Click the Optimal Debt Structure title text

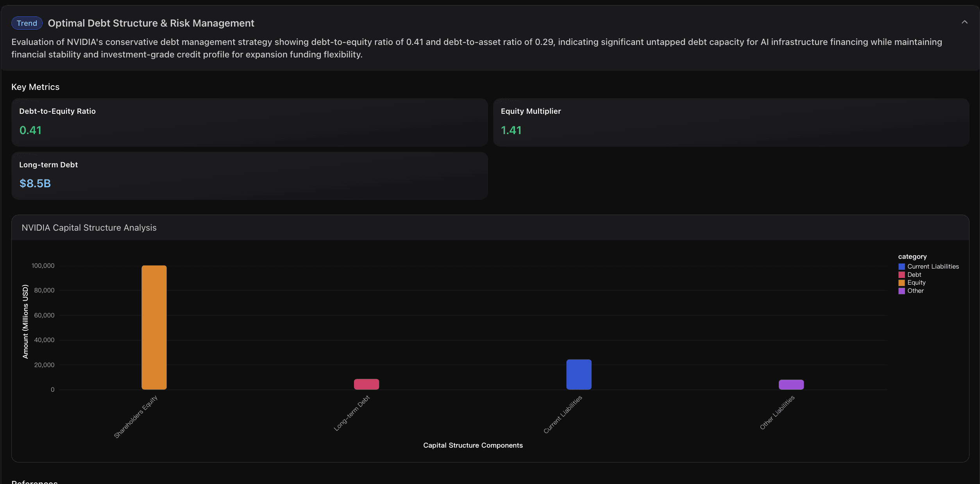151,23
